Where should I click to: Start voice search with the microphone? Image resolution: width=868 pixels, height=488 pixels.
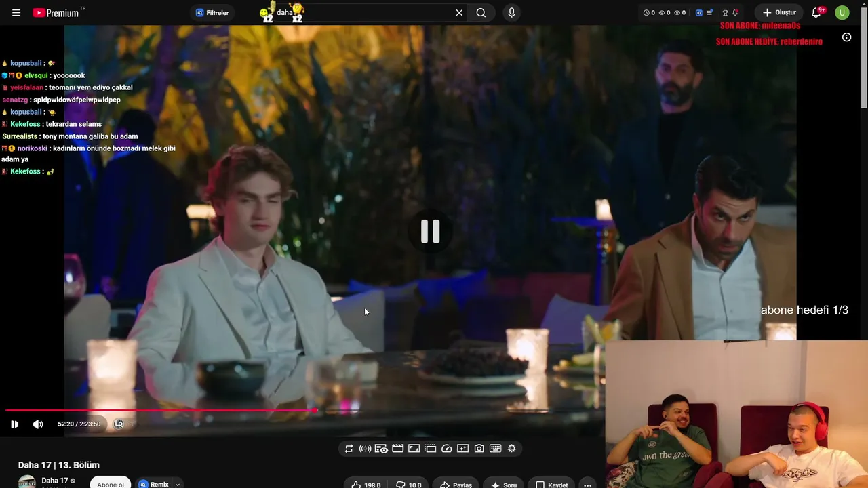click(x=511, y=13)
